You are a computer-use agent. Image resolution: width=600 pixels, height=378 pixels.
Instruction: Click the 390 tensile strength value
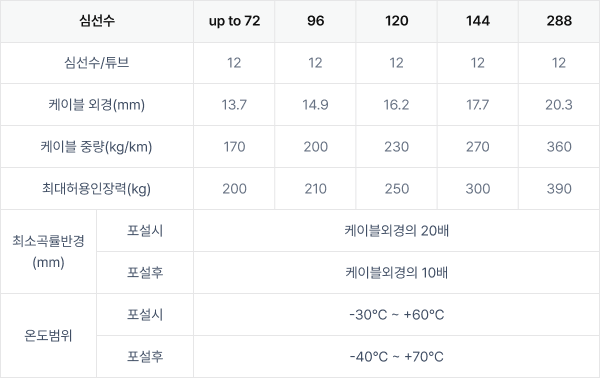[559, 189]
